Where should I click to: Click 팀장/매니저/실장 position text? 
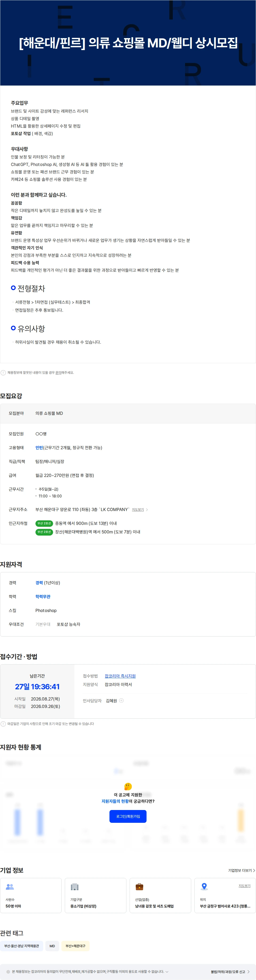(x=50, y=461)
